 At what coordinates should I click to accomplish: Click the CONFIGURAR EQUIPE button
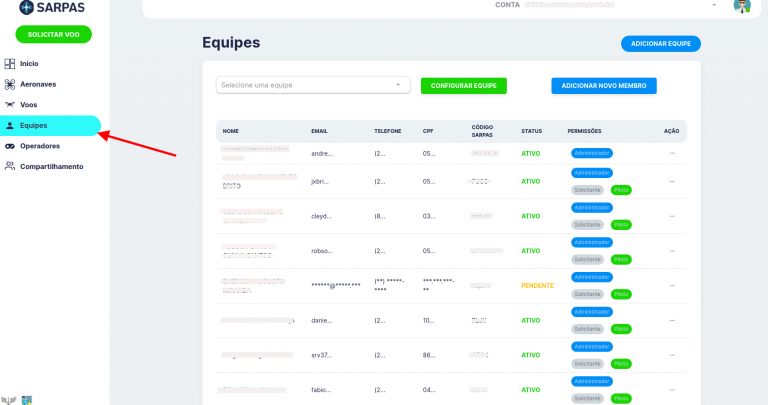[464, 86]
